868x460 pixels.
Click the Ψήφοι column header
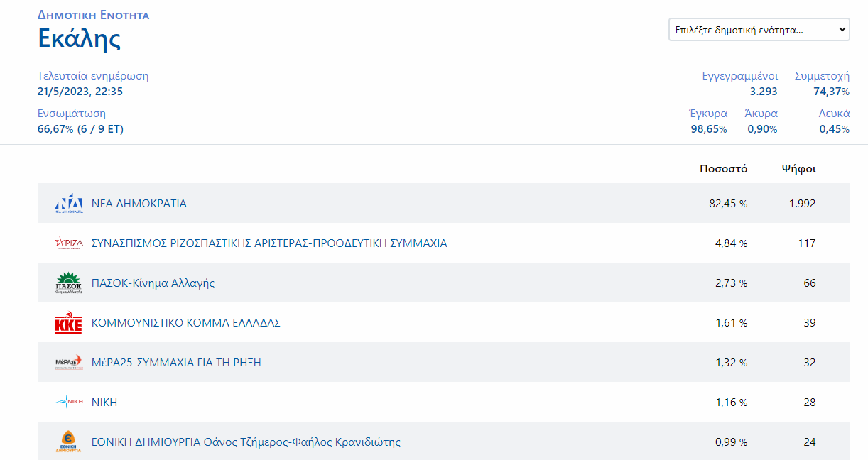(798, 169)
